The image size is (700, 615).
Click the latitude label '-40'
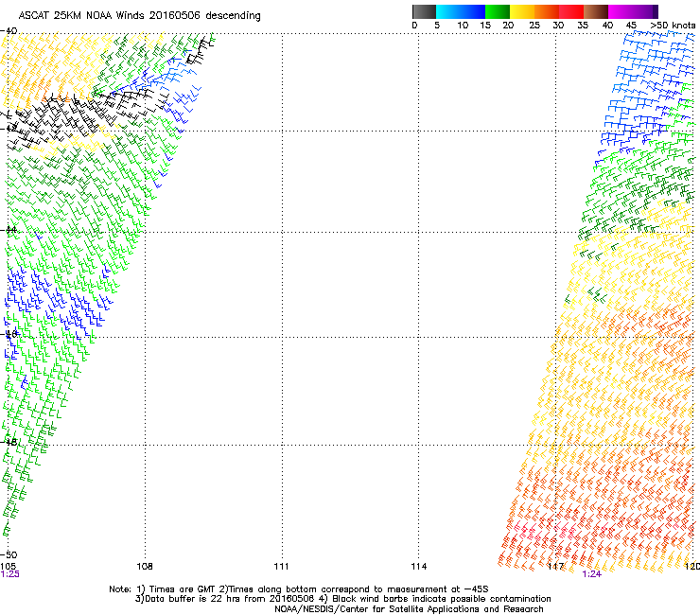[x=9, y=31]
